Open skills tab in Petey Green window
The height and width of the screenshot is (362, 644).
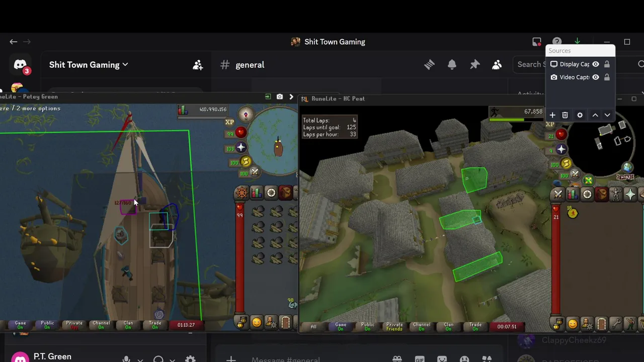point(257,193)
